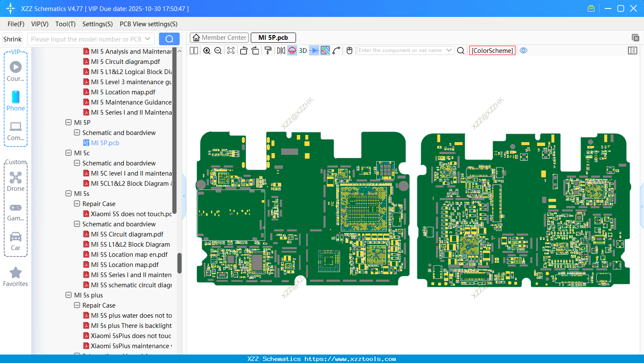The height and width of the screenshot is (363, 644).
Task: Click the panel collapse handle beside the tree
Action: [184, 195]
